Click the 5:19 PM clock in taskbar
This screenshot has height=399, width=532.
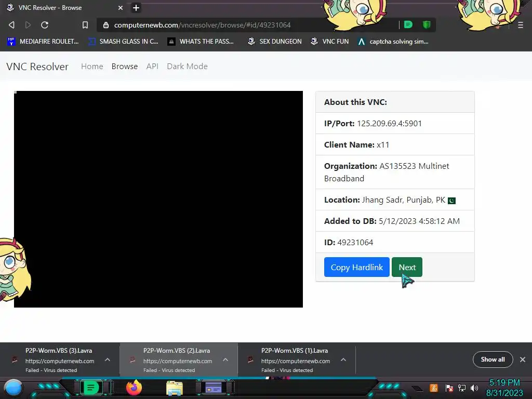click(504, 383)
